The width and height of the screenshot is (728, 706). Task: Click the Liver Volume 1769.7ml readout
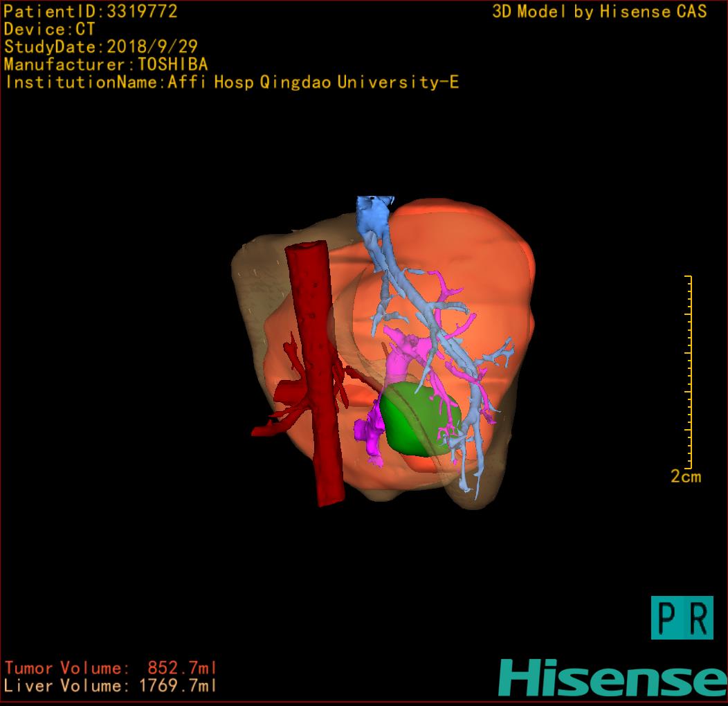111,686
